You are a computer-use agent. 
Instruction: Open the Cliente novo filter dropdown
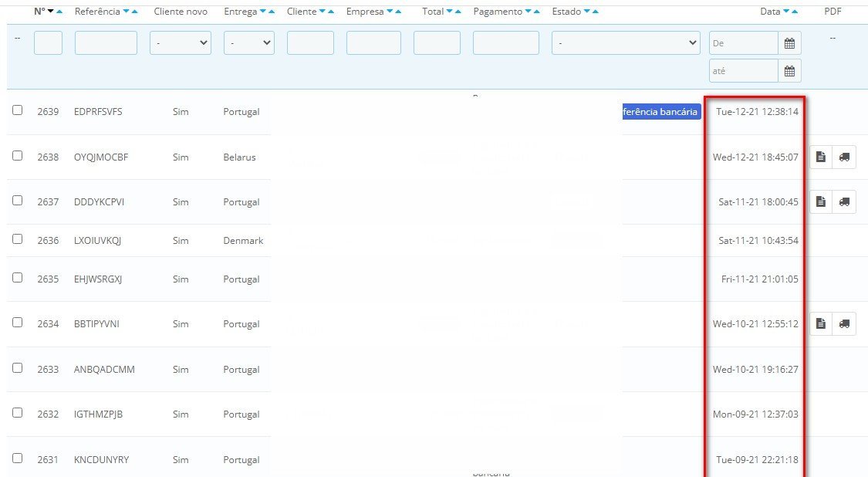pos(181,42)
